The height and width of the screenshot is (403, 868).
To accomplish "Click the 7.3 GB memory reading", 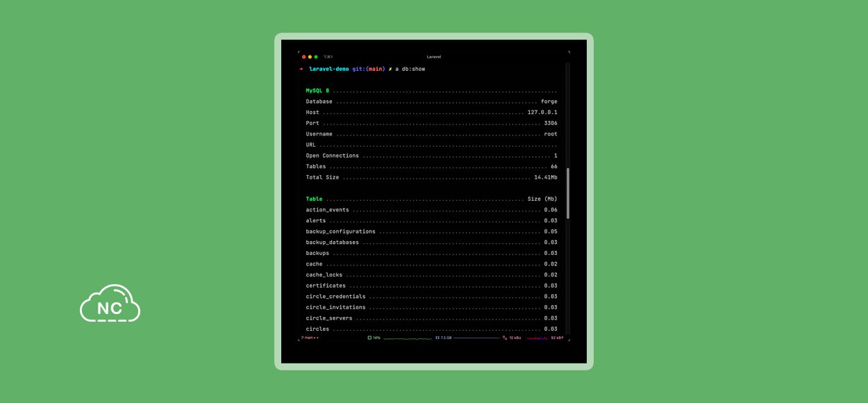I will 446,338.
